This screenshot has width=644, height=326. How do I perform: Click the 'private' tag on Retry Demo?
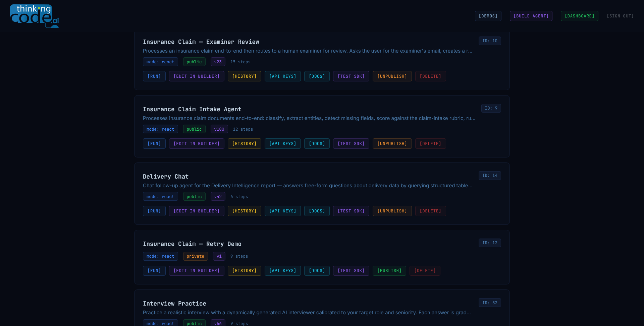click(x=196, y=256)
